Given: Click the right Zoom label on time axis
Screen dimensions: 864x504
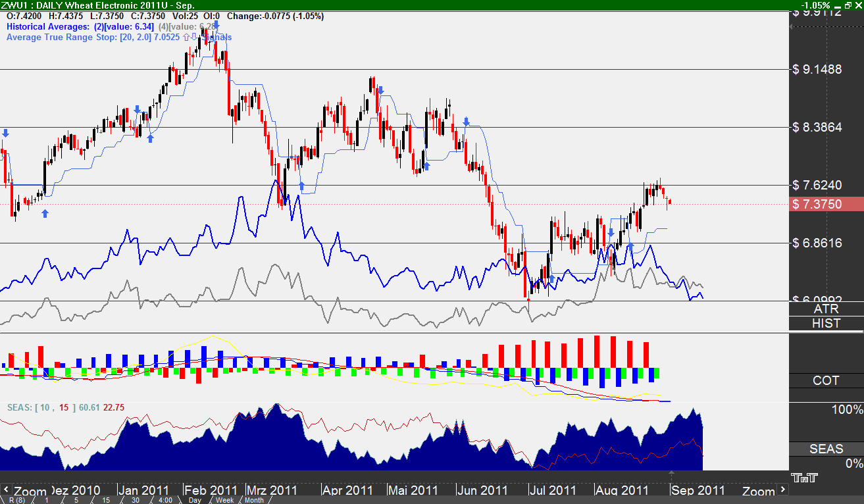Looking at the screenshot, I should pos(759,491).
